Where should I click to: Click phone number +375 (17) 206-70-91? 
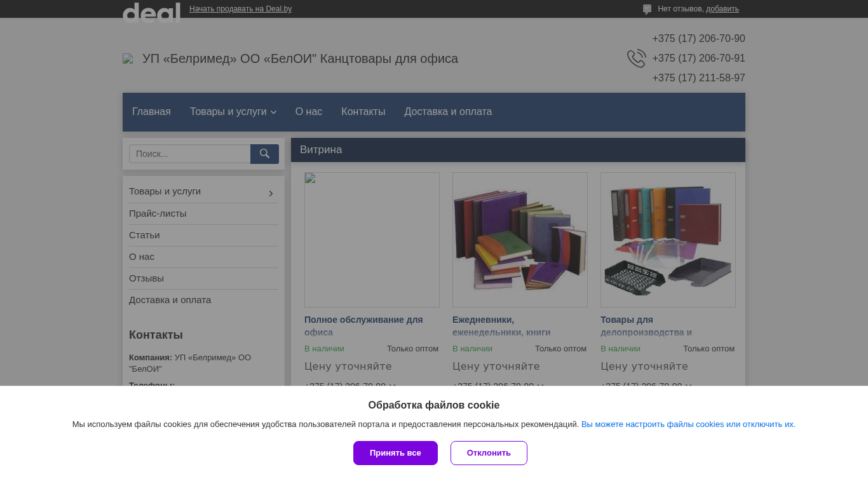pos(698,58)
